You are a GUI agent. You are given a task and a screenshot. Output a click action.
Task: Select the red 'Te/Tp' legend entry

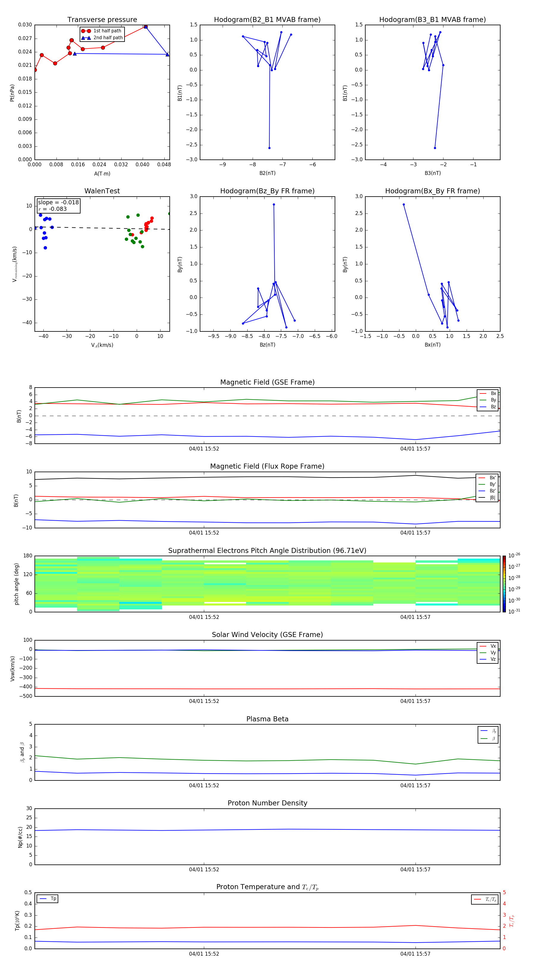pyautogui.click(x=485, y=900)
